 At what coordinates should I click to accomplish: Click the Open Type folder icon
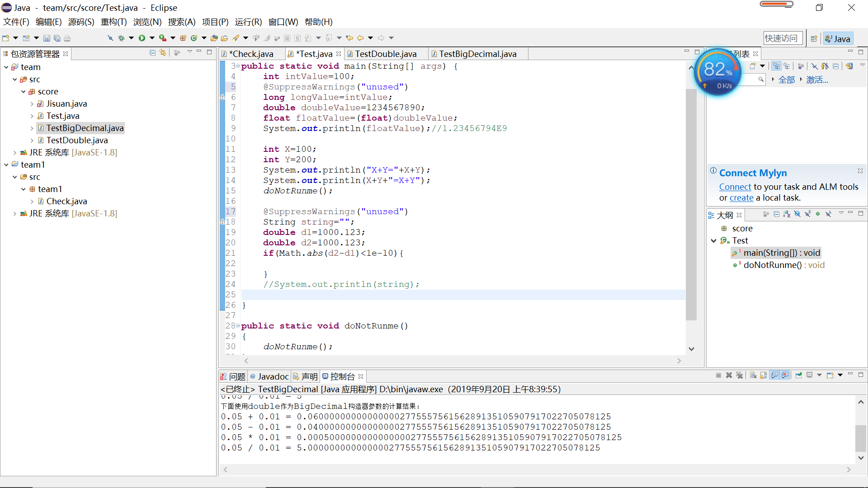[x=214, y=38]
